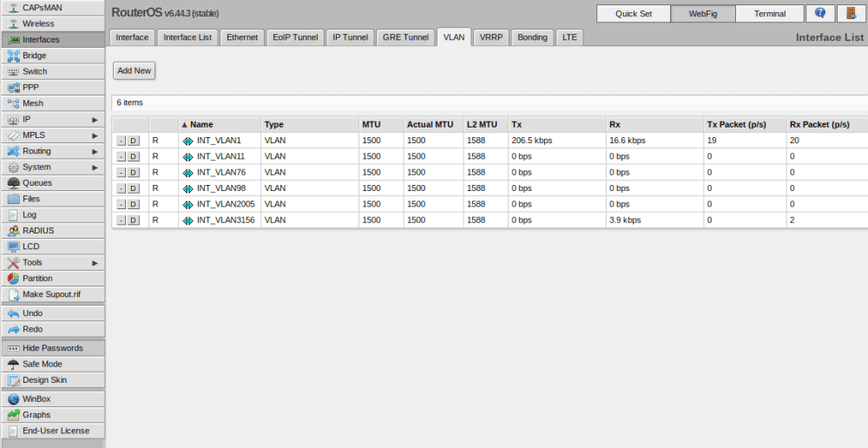Screen dimensions: 868x448
Task: Click the INT_VLAN1 interface icon
Action: coord(188,141)
